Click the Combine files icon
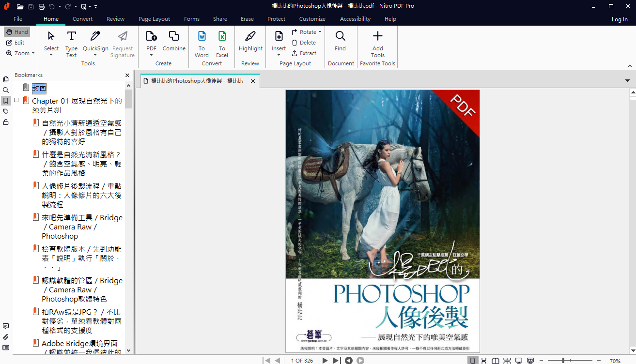This screenshot has width=636, height=364. coord(174,37)
